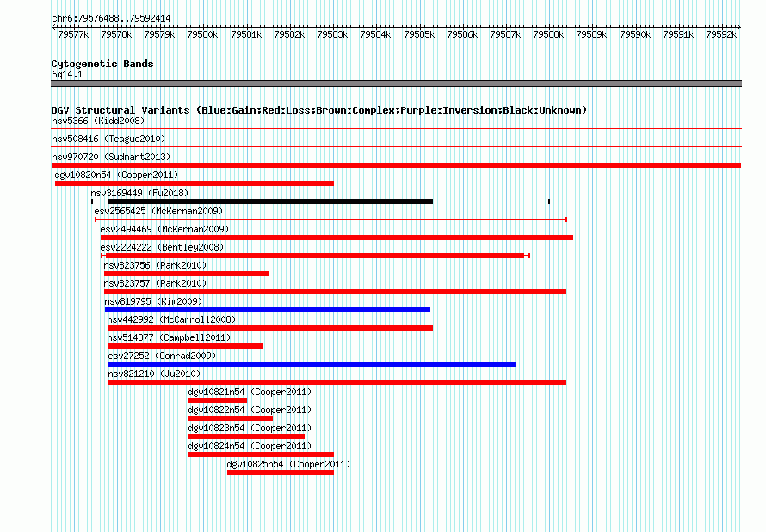This screenshot has width=766, height=532.
Task: Open the nsv823757 (Park2010) label
Action: click(x=155, y=283)
